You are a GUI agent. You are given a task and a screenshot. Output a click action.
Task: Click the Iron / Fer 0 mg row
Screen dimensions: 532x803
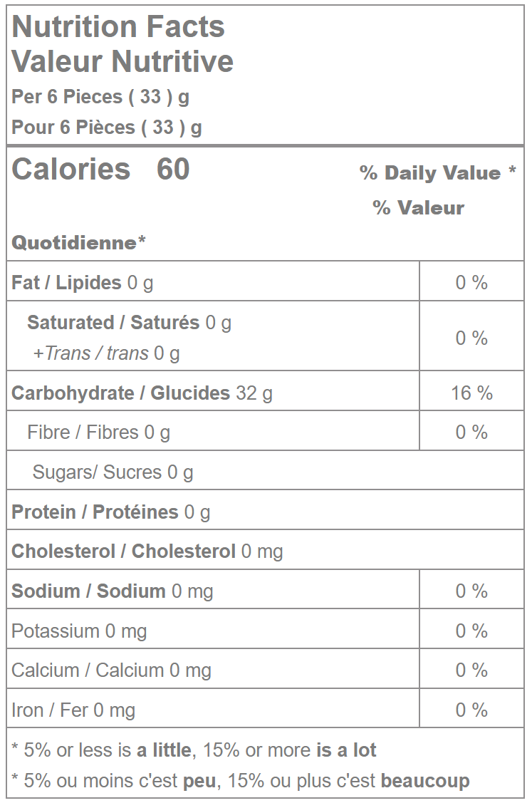73,710
